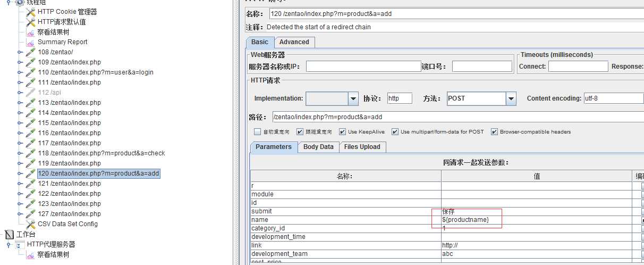Click sampler icon for 110 user login request
Image resolution: width=644 pixels, height=265 pixels.
31,72
